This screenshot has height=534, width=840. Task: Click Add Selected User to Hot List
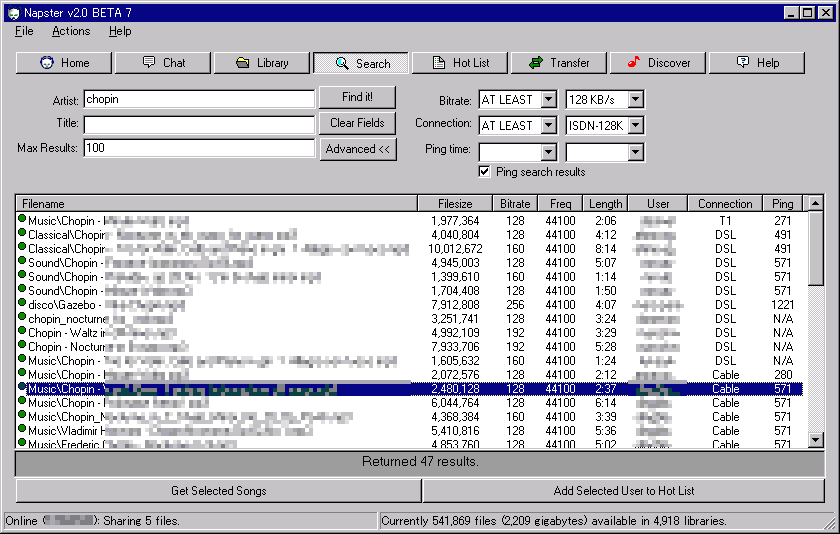(624, 491)
